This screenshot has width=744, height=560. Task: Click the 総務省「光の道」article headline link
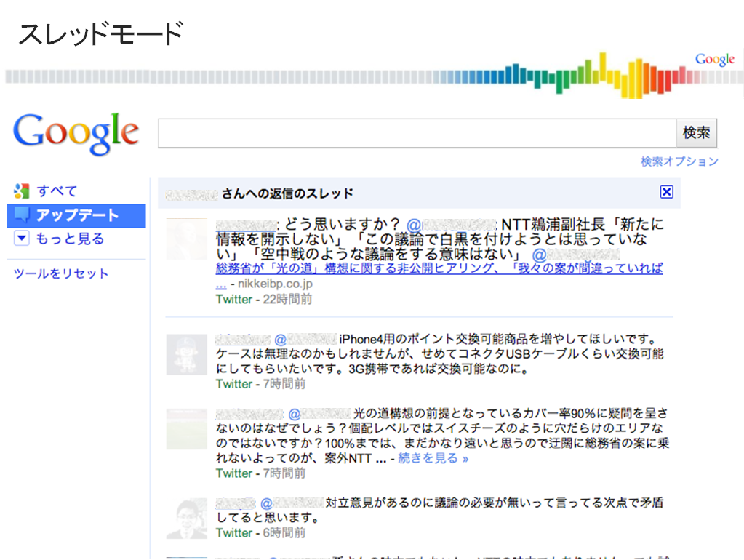click(433, 270)
